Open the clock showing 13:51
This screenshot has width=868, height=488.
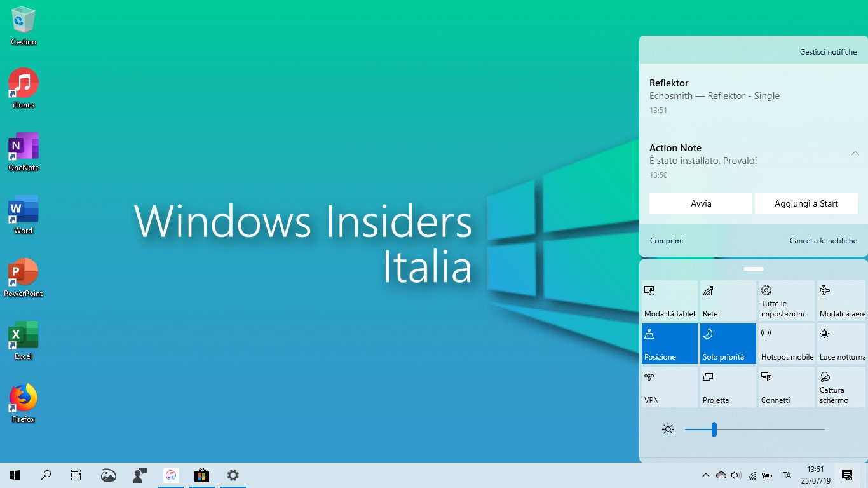pyautogui.click(x=815, y=475)
